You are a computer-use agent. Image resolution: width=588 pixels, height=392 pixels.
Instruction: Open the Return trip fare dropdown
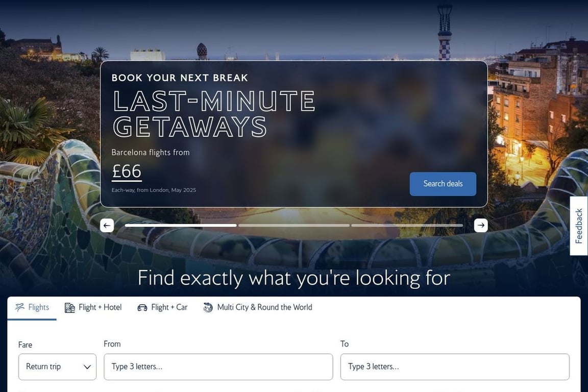click(x=57, y=367)
